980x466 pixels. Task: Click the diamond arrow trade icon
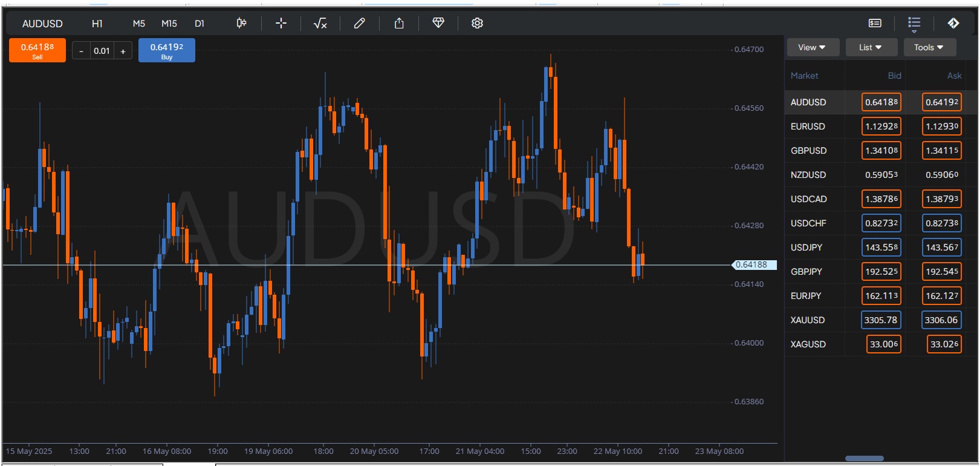click(x=953, y=23)
